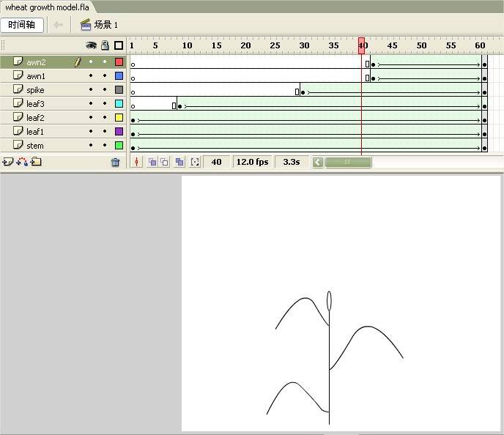Toggle the blue outline swatch for awn1
The height and width of the screenshot is (435, 504).
[119, 76]
